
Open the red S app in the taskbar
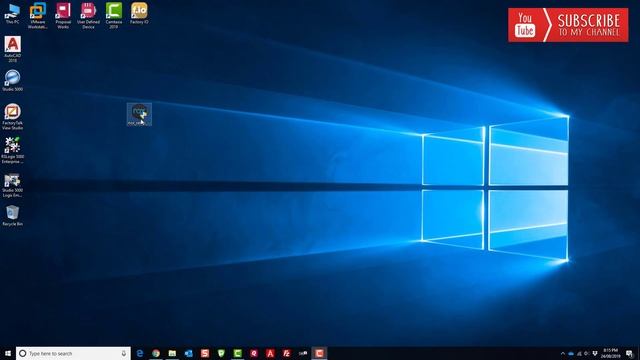pos(205,353)
